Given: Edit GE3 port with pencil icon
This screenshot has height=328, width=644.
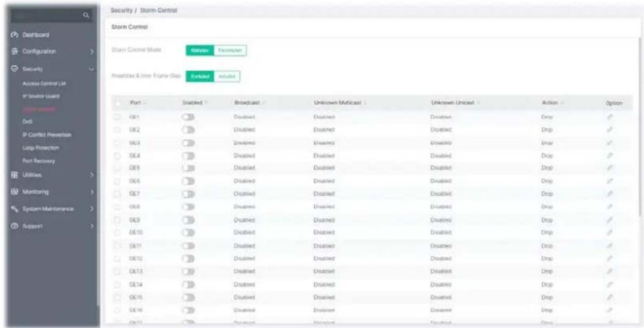Looking at the screenshot, I should click(610, 143).
